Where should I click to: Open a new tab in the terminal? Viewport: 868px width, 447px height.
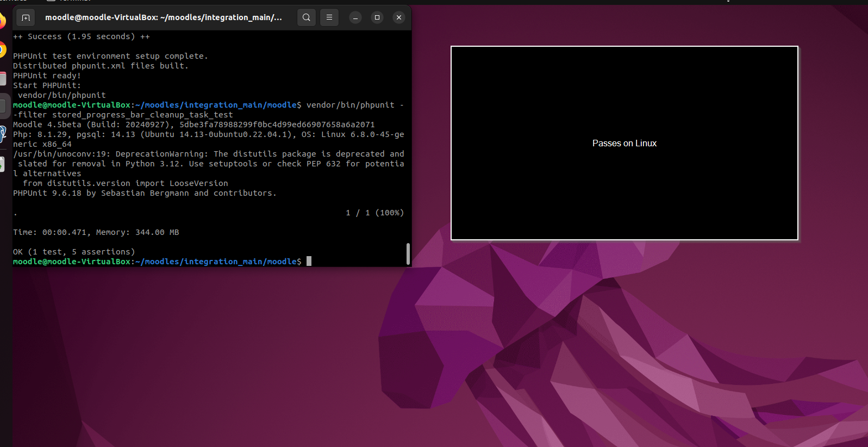pyautogui.click(x=26, y=17)
